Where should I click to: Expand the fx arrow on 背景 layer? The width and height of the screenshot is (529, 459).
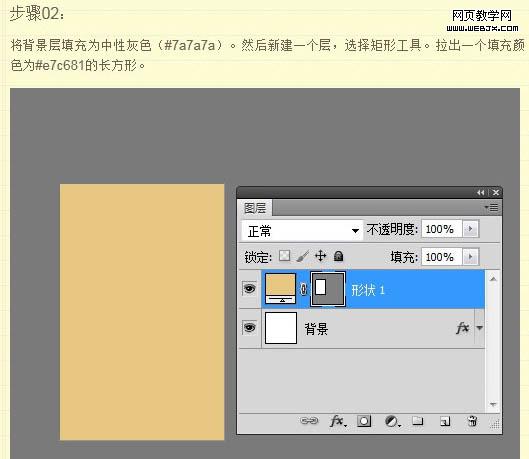(479, 328)
